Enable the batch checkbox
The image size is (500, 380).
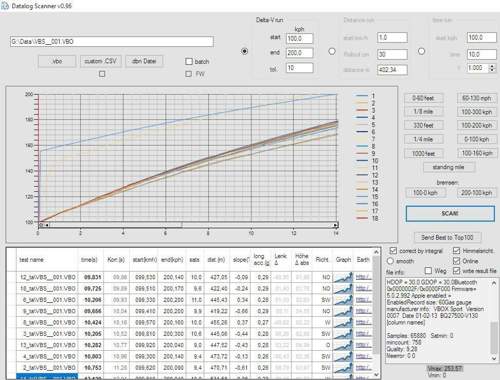pos(189,61)
